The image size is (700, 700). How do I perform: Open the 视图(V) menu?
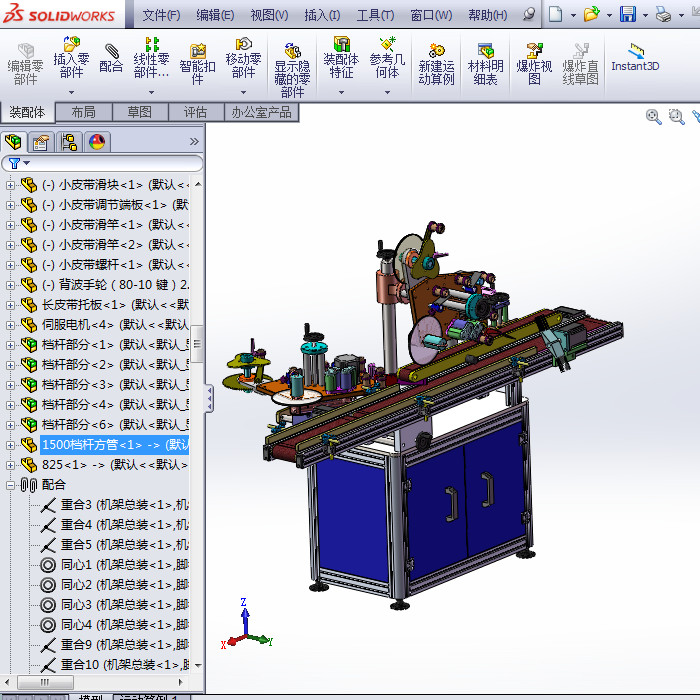click(x=269, y=15)
